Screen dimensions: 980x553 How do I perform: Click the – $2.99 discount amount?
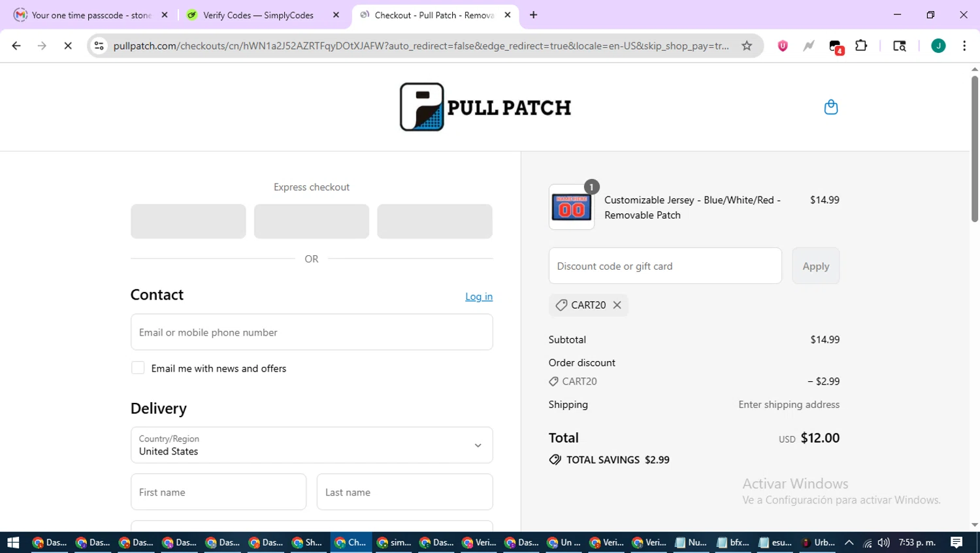tap(824, 381)
